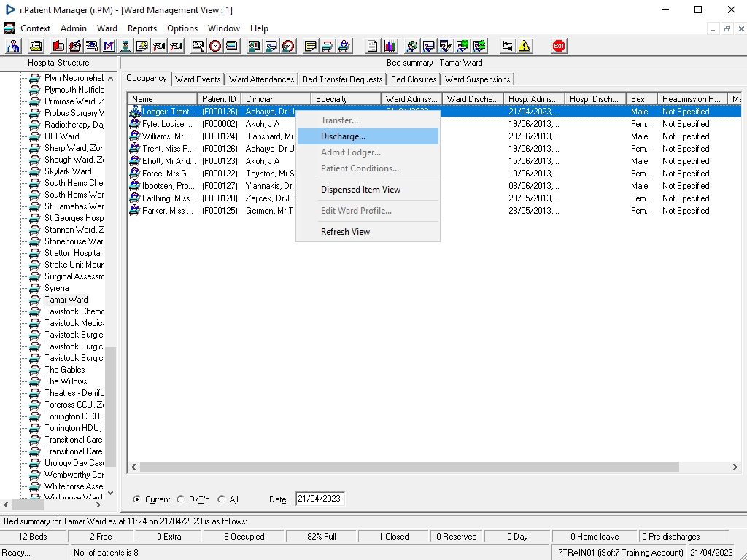Image resolution: width=747 pixels, height=560 pixels.
Task: Choose Refresh View from the context menu
Action: click(x=368, y=232)
